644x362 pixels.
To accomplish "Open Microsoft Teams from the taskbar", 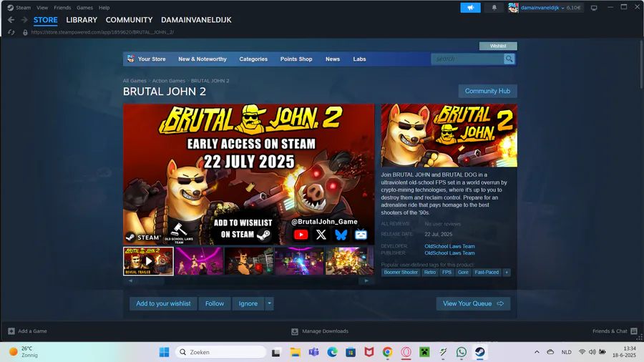I will (x=314, y=352).
